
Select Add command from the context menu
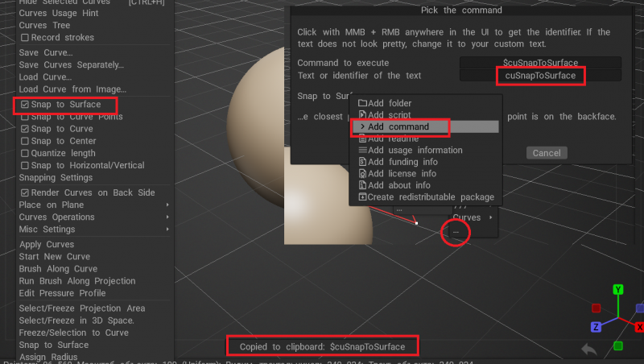[x=398, y=127]
